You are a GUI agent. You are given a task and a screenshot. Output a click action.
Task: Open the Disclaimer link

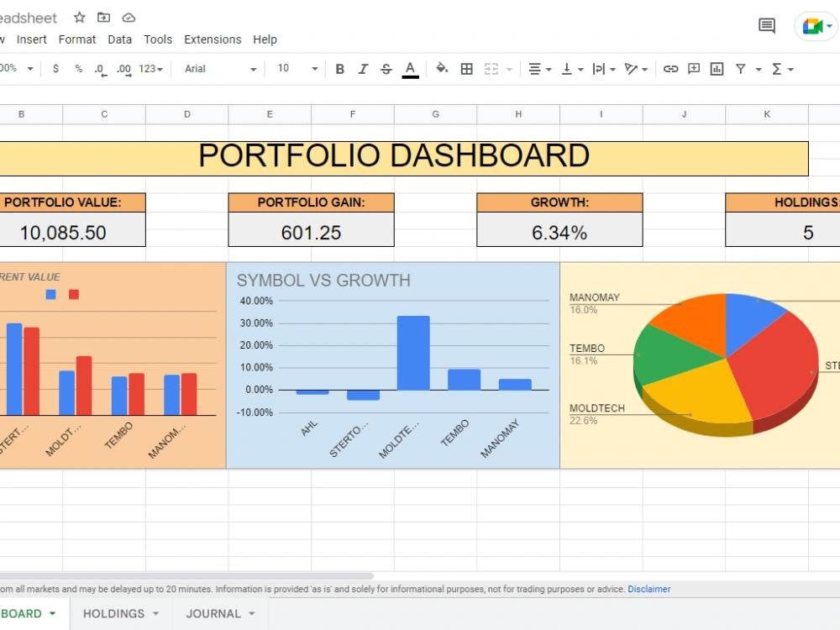click(x=648, y=589)
